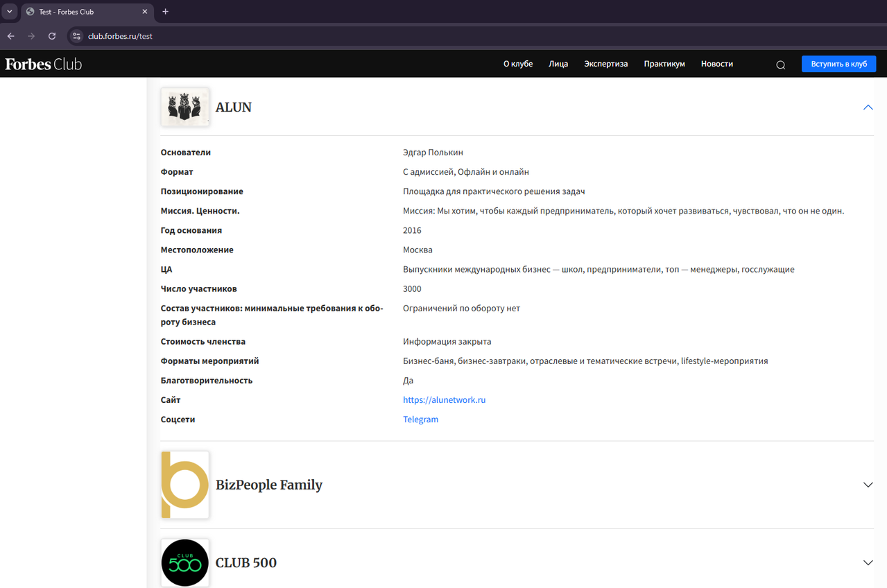Open a new browser tab with plus icon
This screenshot has height=588, width=887.
pyautogui.click(x=165, y=12)
